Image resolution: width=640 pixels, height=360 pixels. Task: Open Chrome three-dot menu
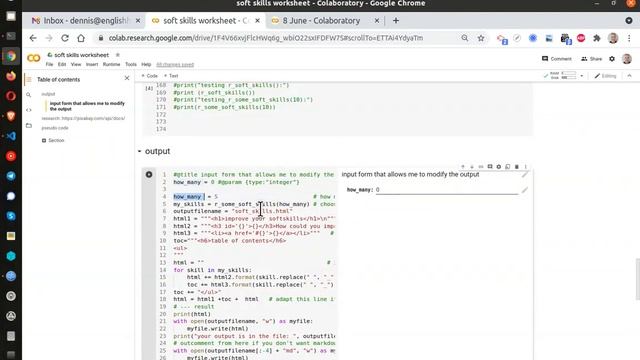(x=629, y=38)
